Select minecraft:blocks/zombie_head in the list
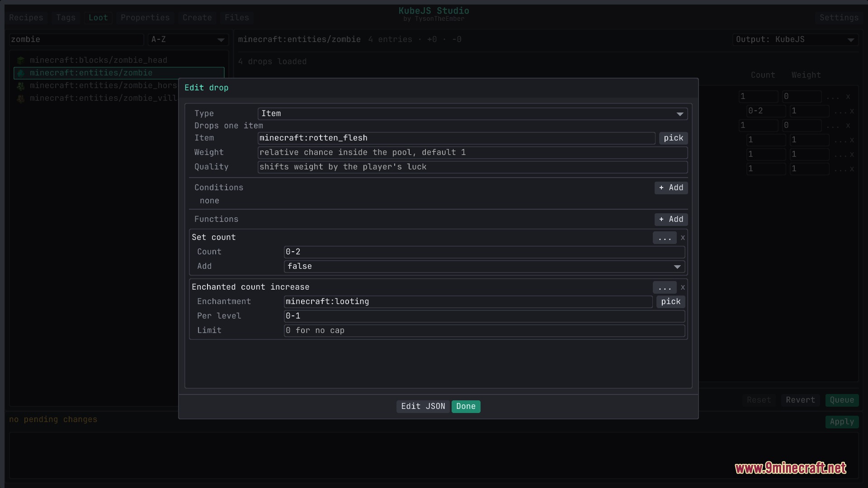Image resolution: width=868 pixels, height=488 pixels. 119,60
